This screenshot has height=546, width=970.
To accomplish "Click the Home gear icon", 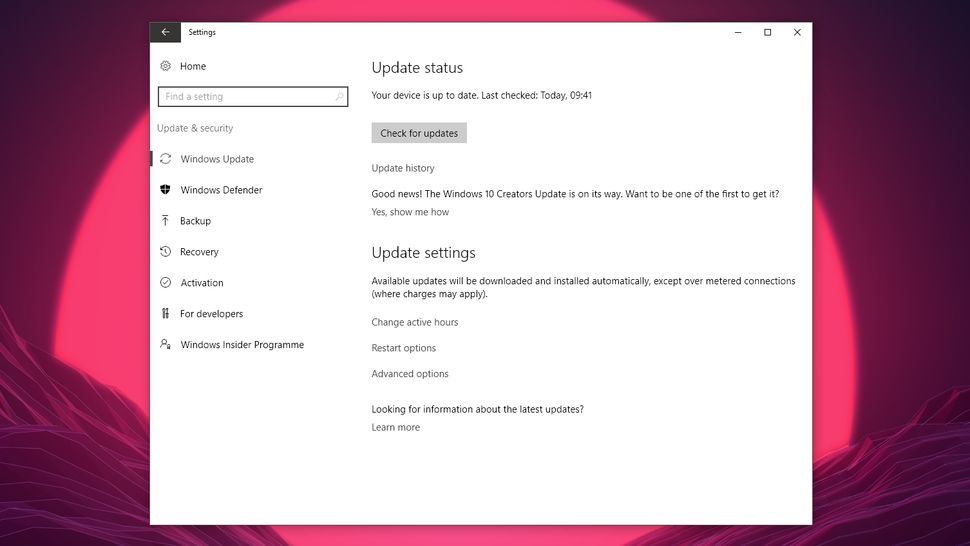I will (165, 66).
